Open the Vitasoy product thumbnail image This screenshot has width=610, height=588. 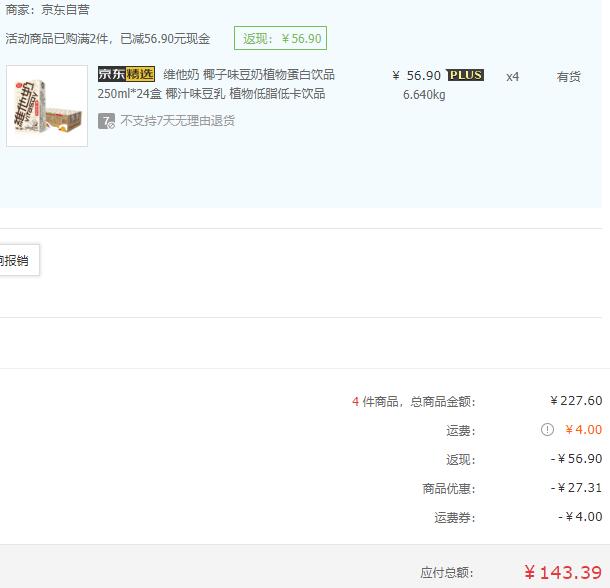(x=47, y=106)
